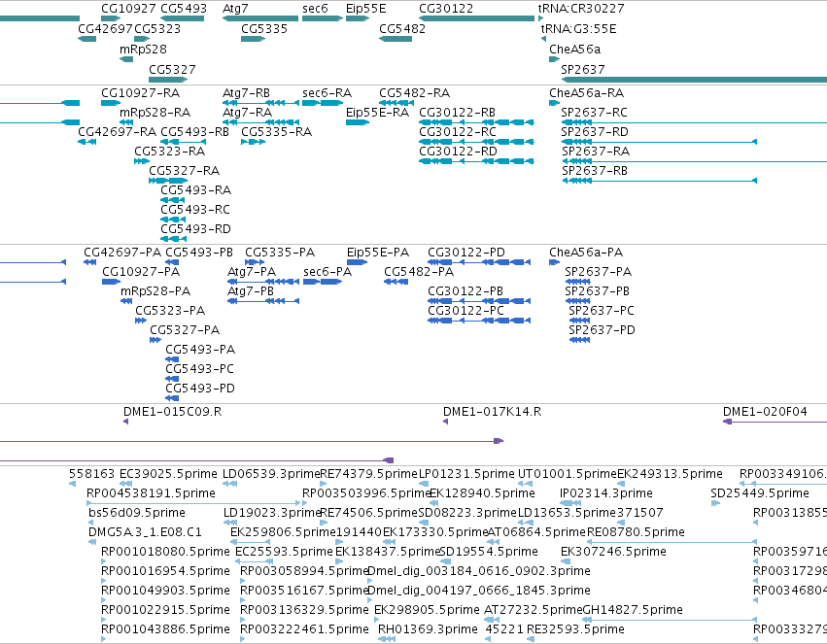Open the CheA56a gene label
827x644 pixels.
[575, 49]
